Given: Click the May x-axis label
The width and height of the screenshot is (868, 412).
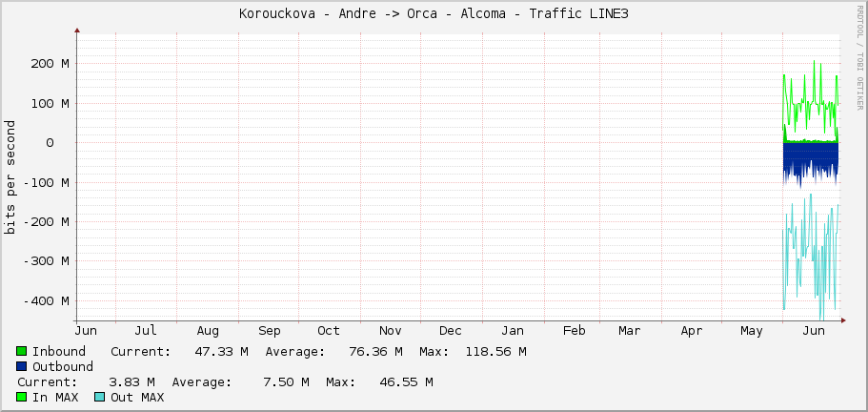Looking at the screenshot, I should pos(751,331).
